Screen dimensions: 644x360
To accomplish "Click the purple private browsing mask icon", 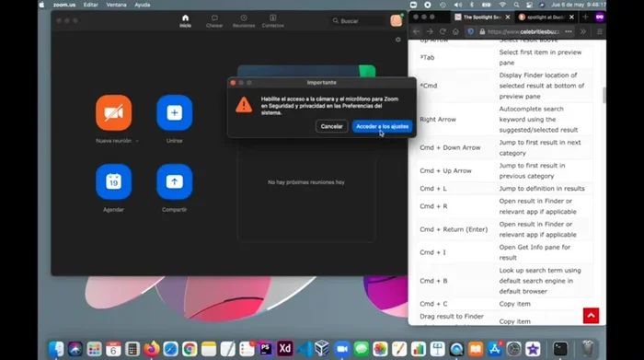I will (x=599, y=17).
